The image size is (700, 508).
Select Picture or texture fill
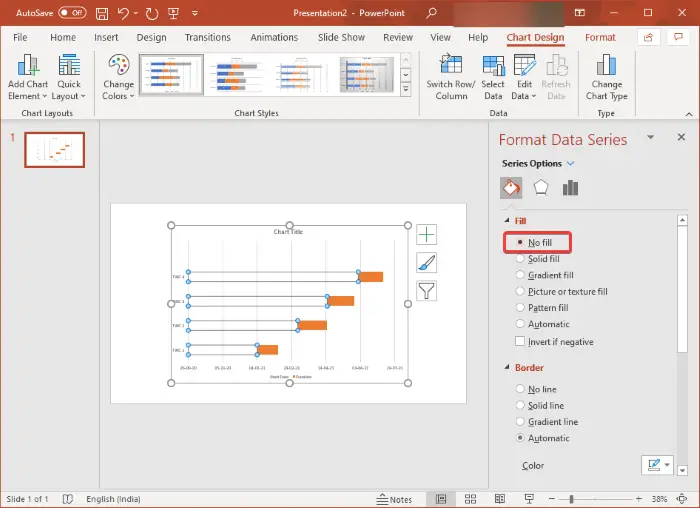561,291
